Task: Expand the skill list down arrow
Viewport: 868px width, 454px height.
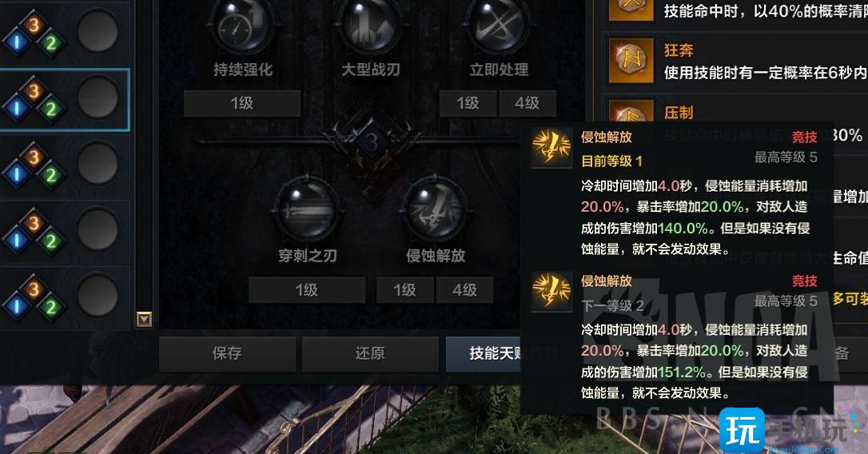Action: point(144,319)
